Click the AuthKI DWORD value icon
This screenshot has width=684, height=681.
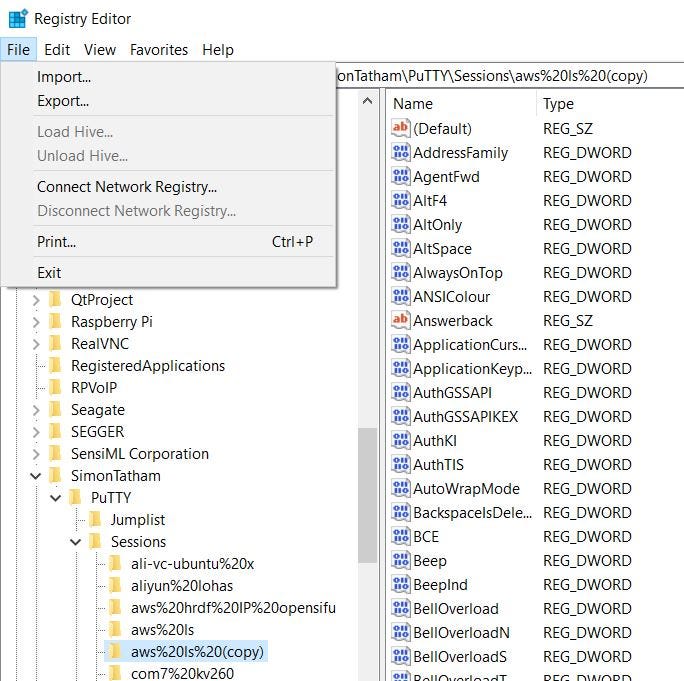coord(400,440)
